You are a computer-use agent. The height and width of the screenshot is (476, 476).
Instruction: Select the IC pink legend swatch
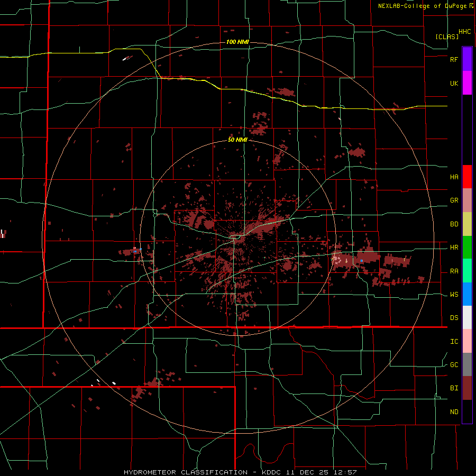467,341
